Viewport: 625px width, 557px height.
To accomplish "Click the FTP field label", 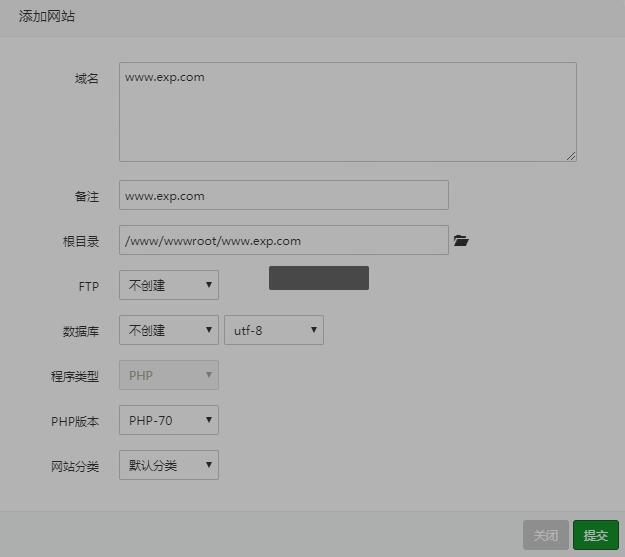I will pyautogui.click(x=88, y=286).
